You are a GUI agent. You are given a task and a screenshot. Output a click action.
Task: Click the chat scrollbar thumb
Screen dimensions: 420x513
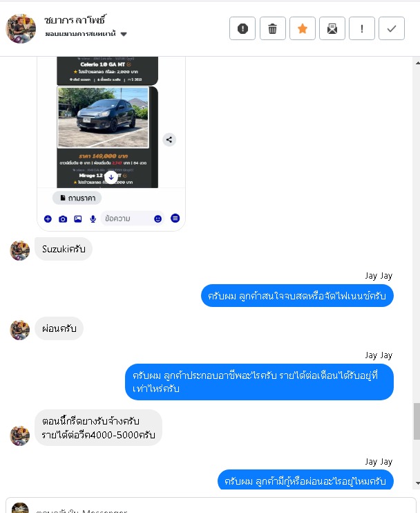417,422
